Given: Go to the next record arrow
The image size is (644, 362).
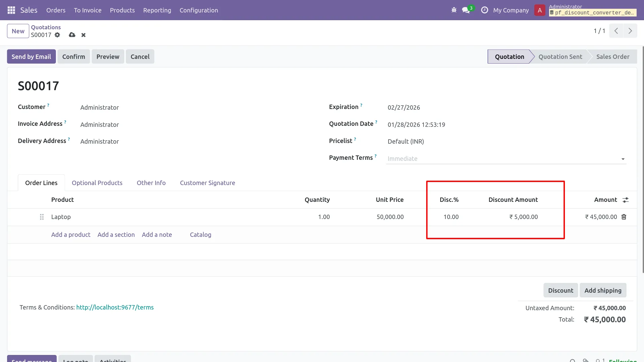Looking at the screenshot, I should pos(630,31).
